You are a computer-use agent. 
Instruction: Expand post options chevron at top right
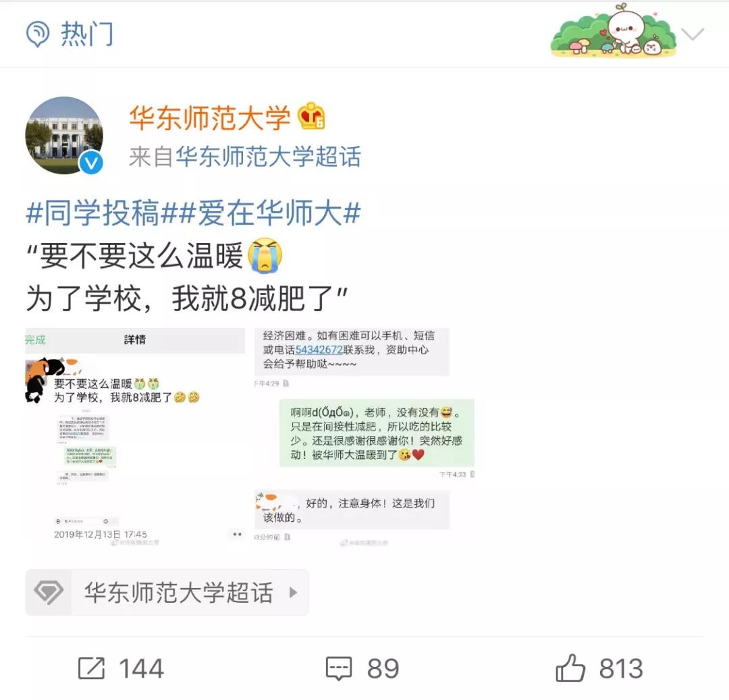pyautogui.click(x=693, y=34)
